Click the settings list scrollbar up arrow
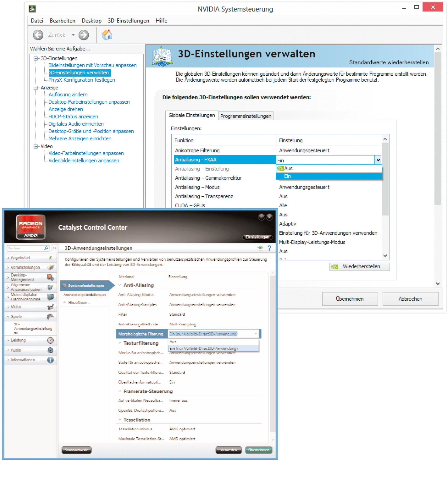Image resolution: width=448 pixels, height=487 pixels. click(385, 139)
